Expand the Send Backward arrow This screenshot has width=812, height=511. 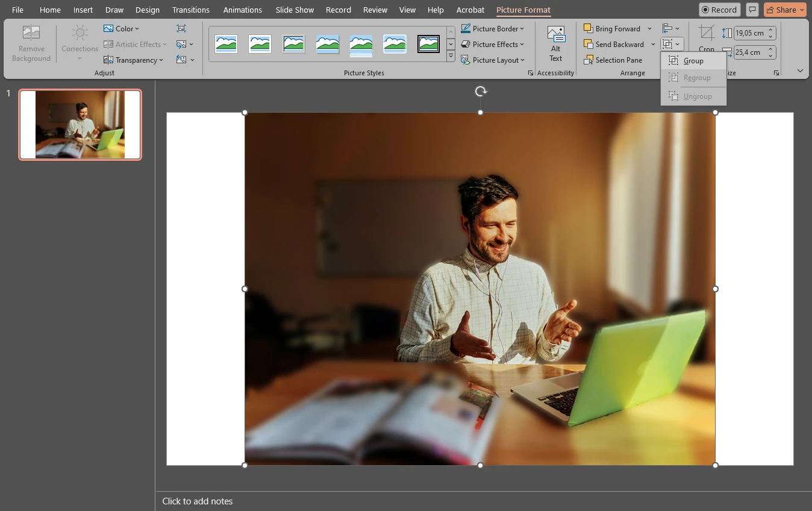tap(653, 44)
